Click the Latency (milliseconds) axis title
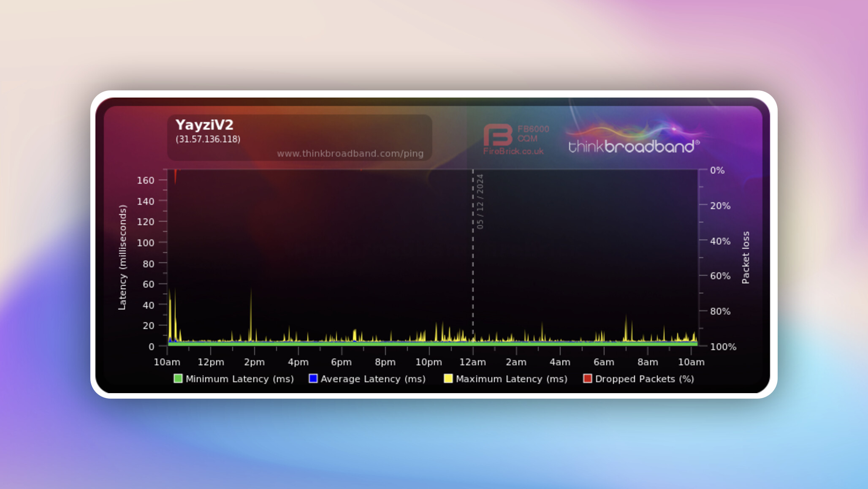 coord(122,257)
